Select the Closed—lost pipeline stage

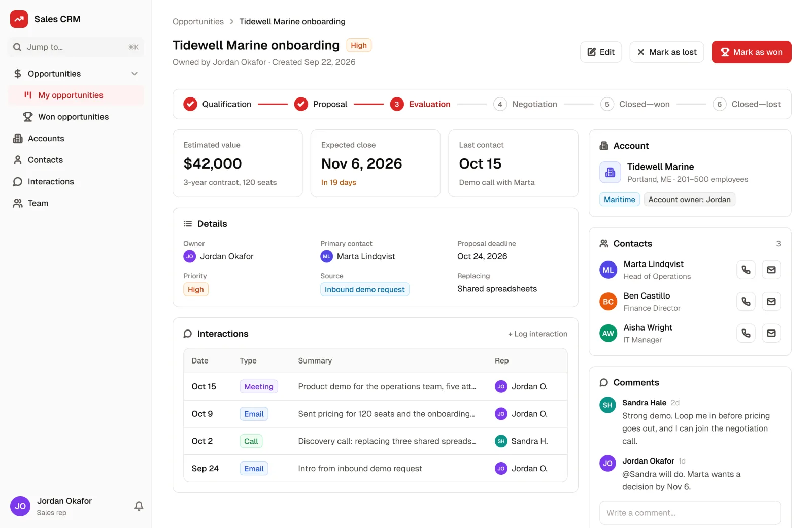coord(747,104)
